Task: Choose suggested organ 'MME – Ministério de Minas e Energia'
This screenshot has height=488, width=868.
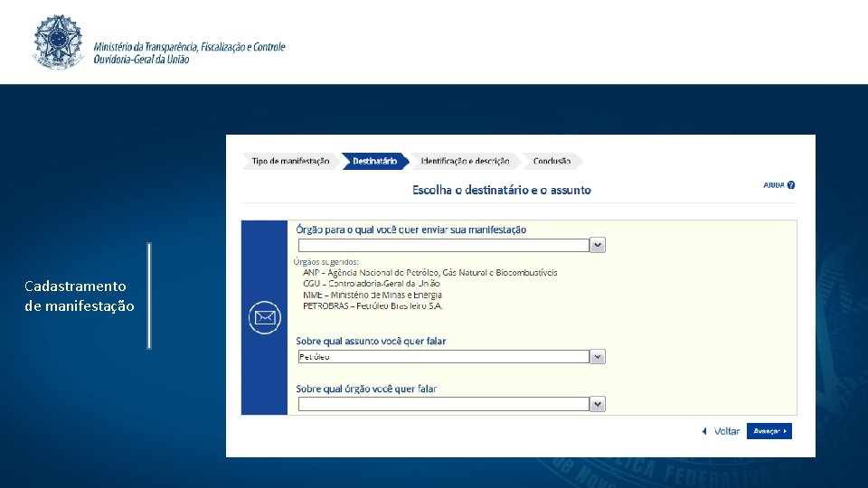Action: [x=372, y=295]
